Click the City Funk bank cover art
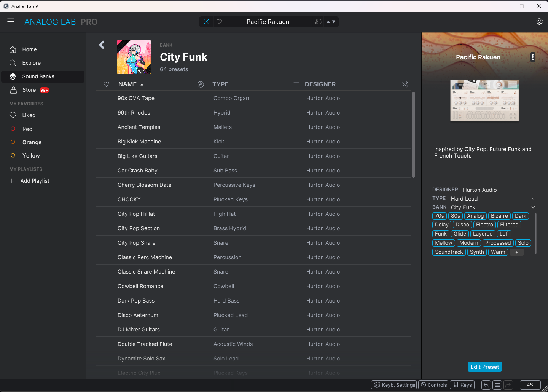548x392 pixels. click(x=134, y=57)
